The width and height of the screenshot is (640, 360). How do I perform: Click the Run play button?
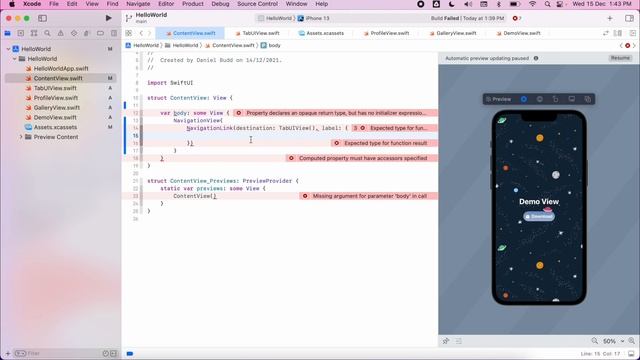[x=108, y=18]
